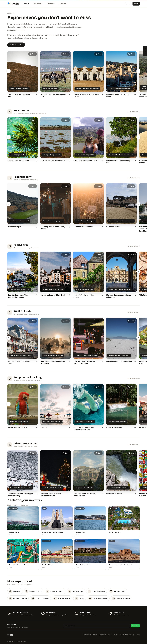The width and height of the screenshot is (147, 644).
Task: Select the Diving & watersports theme chip
Action: (98, 599)
